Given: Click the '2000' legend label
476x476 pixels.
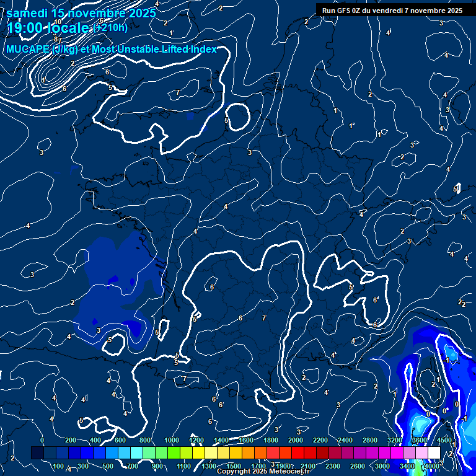Looking at the screenshot, I should [x=296, y=440].
